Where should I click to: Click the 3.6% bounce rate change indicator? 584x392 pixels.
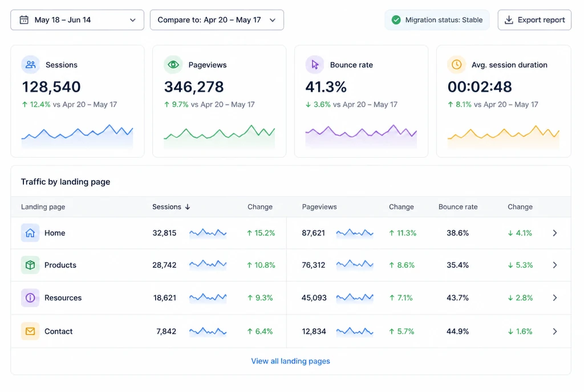[318, 104]
